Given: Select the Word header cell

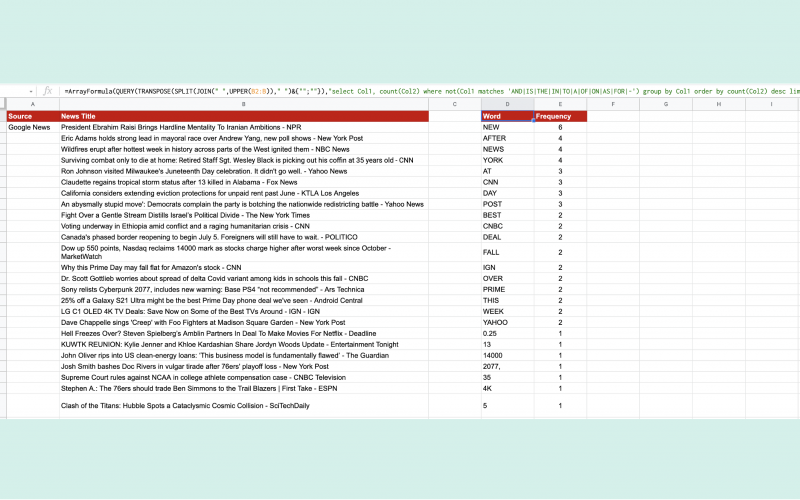Looking at the screenshot, I should click(x=507, y=116).
